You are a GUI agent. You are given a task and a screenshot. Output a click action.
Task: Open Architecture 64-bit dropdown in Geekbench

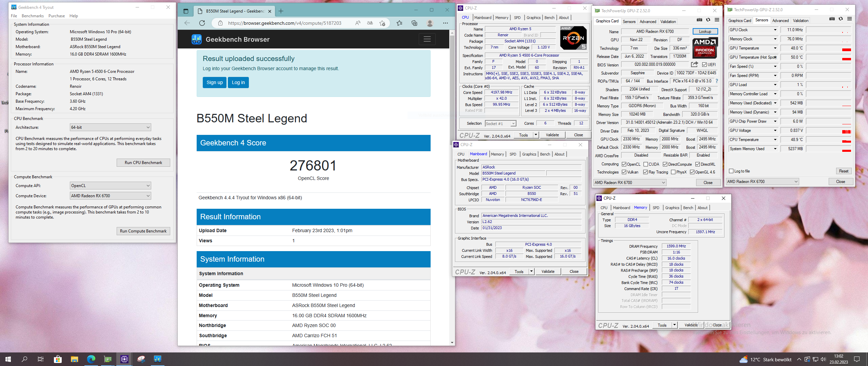click(110, 127)
